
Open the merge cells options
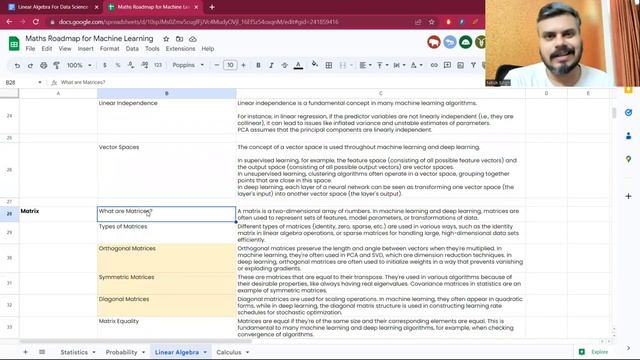[345, 65]
